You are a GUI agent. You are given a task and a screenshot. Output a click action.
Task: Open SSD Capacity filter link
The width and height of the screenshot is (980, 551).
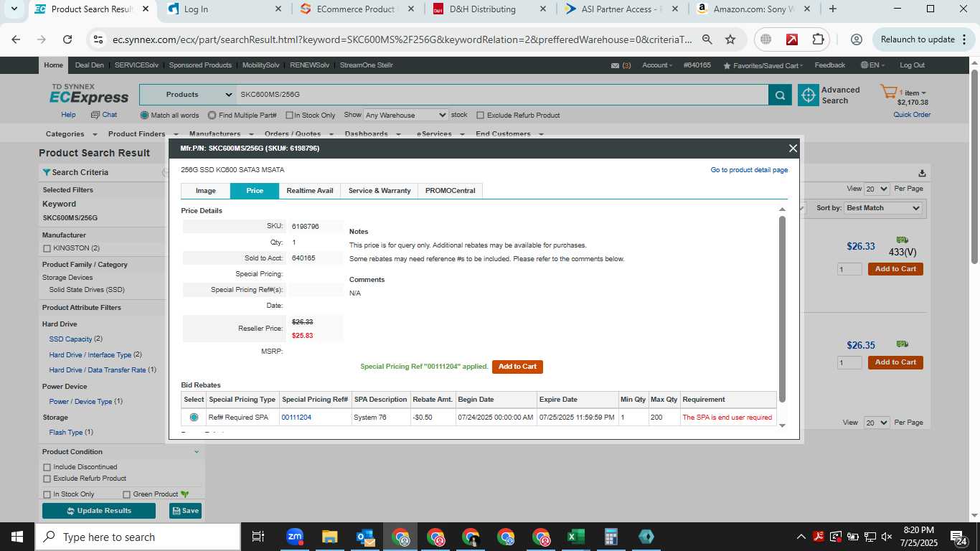pyautogui.click(x=70, y=339)
